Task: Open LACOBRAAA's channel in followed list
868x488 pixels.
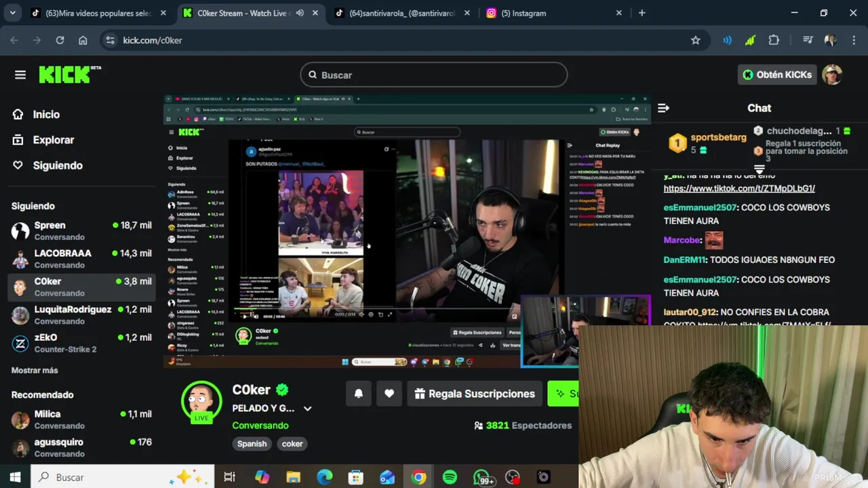Action: 81,259
